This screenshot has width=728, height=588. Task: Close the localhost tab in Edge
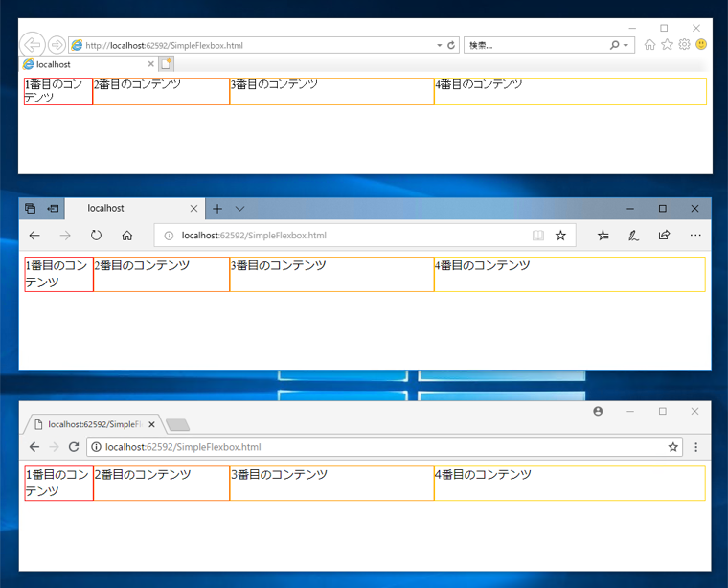(194, 209)
